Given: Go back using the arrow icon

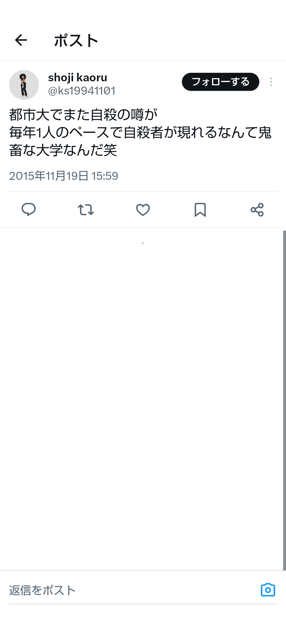Looking at the screenshot, I should [21, 40].
